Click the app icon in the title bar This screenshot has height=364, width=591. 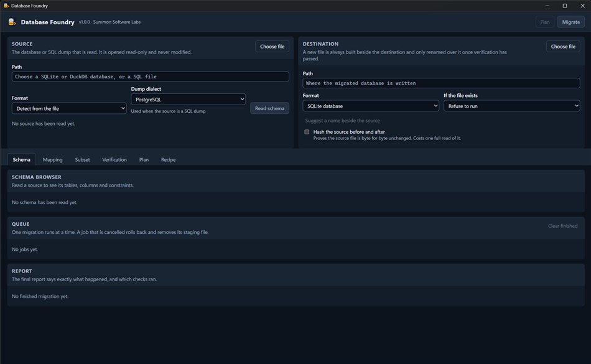[x=6, y=6]
